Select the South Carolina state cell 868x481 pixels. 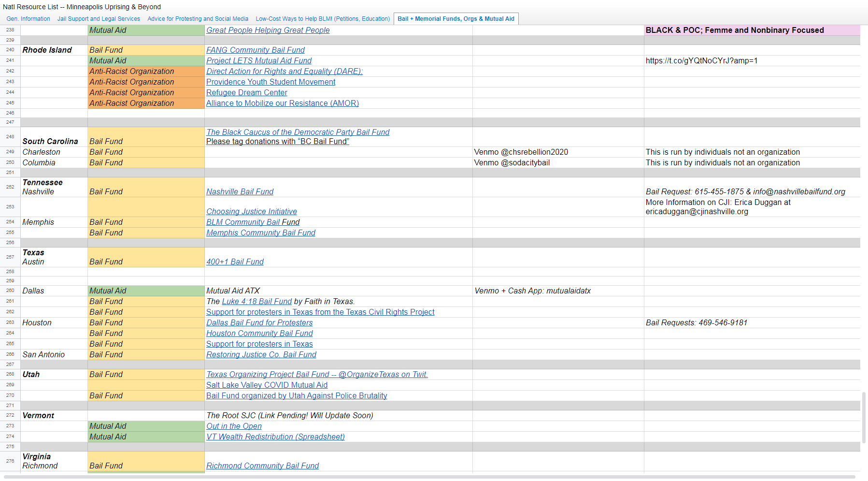54,137
